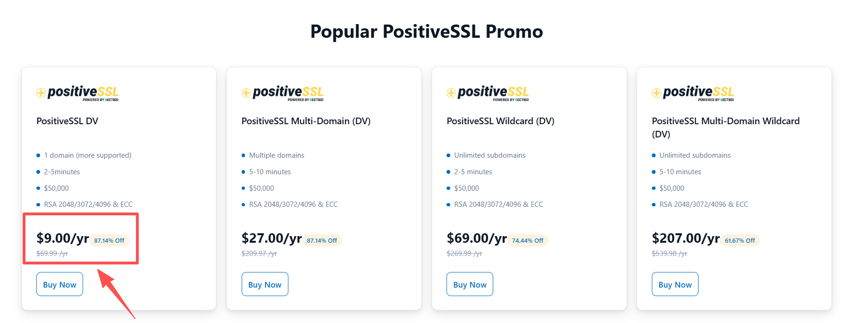
Task: Click the Popular PositiveSSL Promo heading
Action: [427, 32]
